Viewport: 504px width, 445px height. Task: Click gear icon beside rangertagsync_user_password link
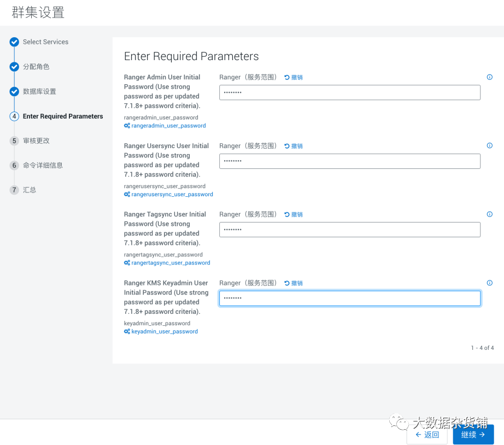(127, 263)
